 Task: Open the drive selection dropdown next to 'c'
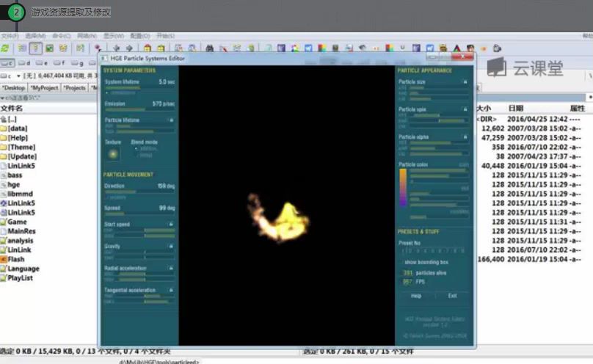point(18,76)
